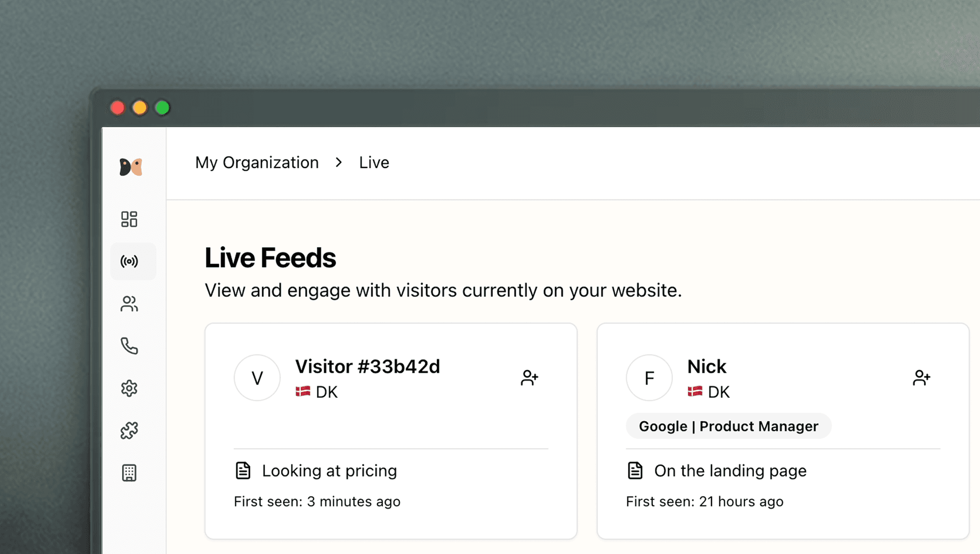Open Integrations via the puzzle piece icon
This screenshot has width=980, height=554.
(129, 430)
